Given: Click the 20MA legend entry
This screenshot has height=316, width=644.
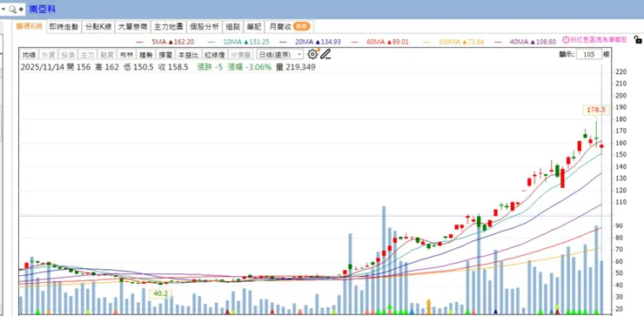Looking at the screenshot, I should [x=318, y=42].
